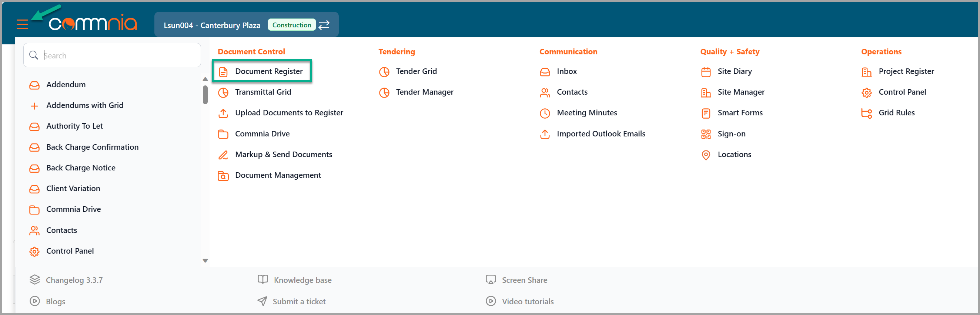Click the project switch arrows icon
This screenshot has height=315, width=980.
coord(324,25)
